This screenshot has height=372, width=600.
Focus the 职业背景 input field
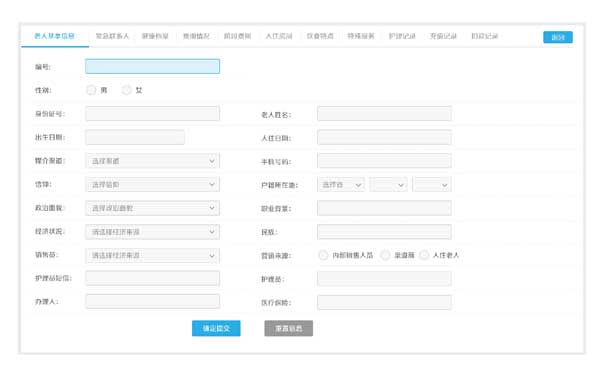point(384,208)
